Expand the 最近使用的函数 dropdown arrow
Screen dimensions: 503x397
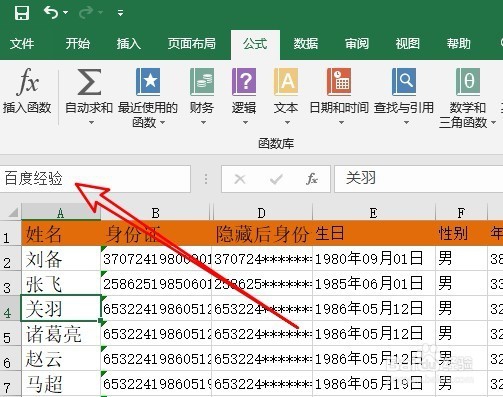[x=163, y=123]
